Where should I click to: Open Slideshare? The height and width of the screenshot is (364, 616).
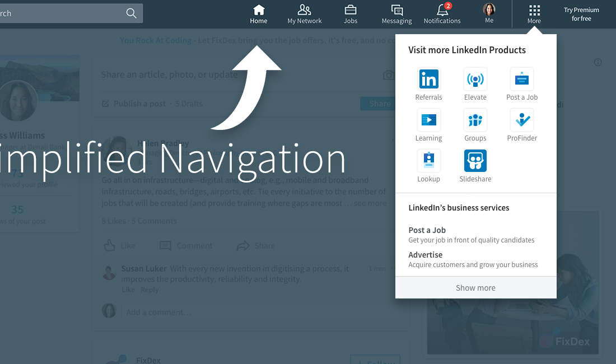(x=475, y=166)
